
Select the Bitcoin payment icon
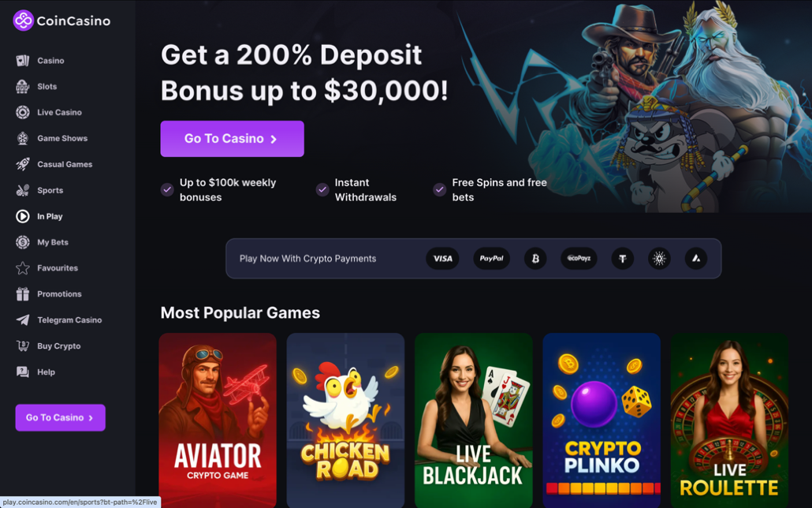pos(535,258)
